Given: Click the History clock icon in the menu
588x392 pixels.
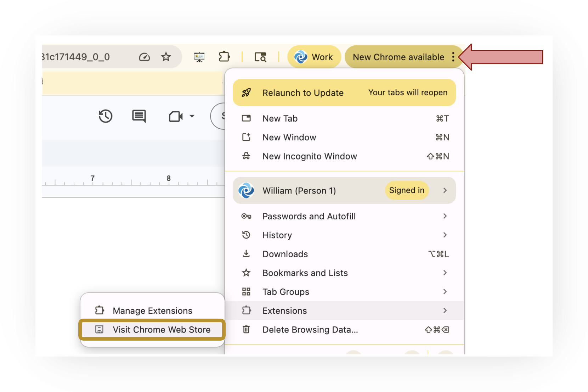Looking at the screenshot, I should pyautogui.click(x=246, y=235).
